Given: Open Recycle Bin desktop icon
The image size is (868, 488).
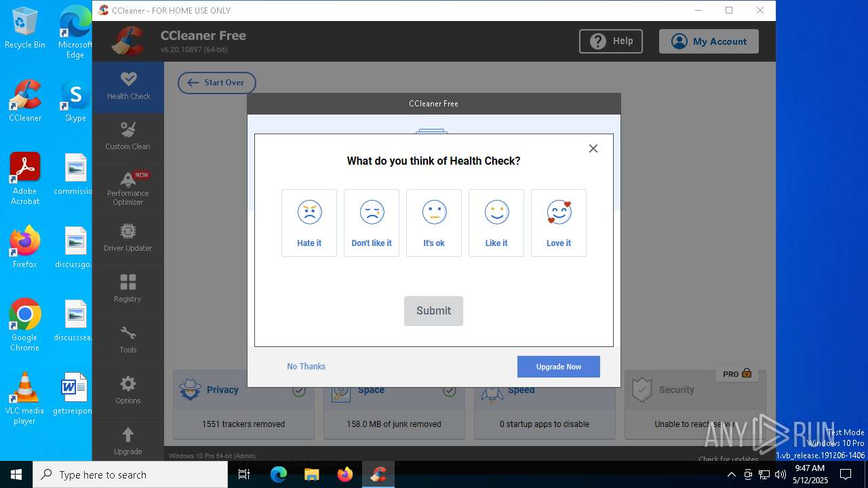Looking at the screenshot, I should click(x=25, y=28).
